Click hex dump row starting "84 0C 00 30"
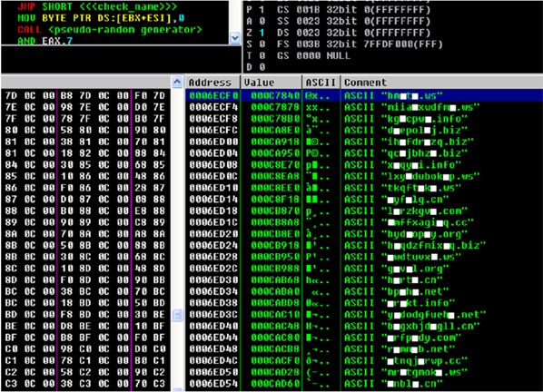This screenshot has width=543, height=392. [86, 164]
